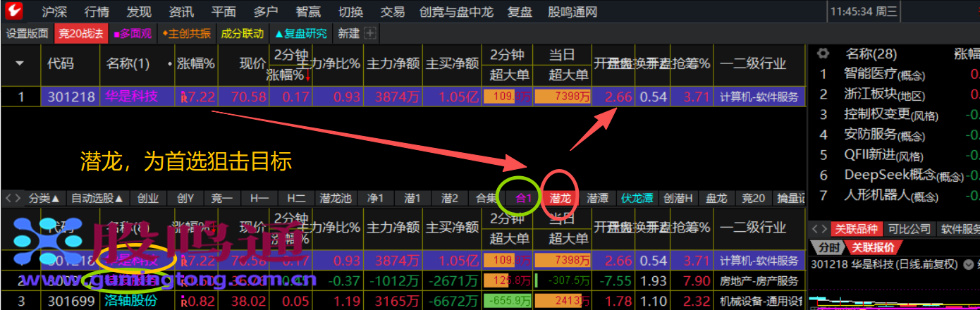Select 浙江板块 in the sector list

tap(884, 94)
